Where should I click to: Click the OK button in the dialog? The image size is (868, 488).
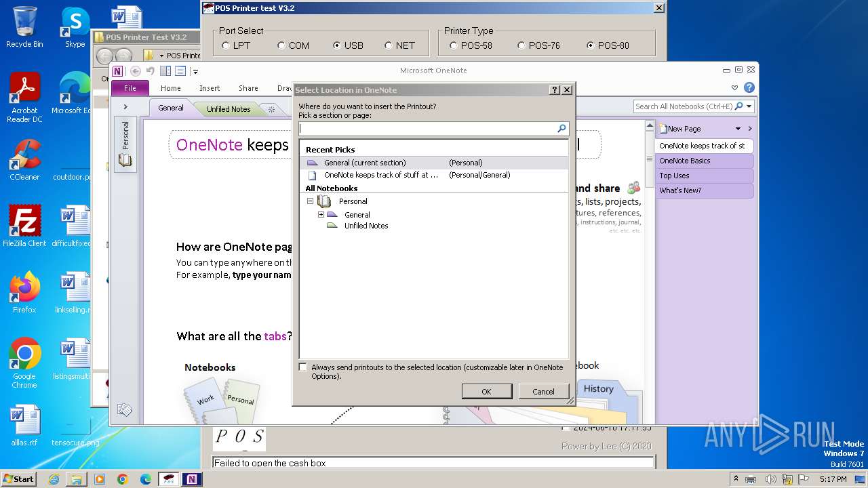(486, 391)
